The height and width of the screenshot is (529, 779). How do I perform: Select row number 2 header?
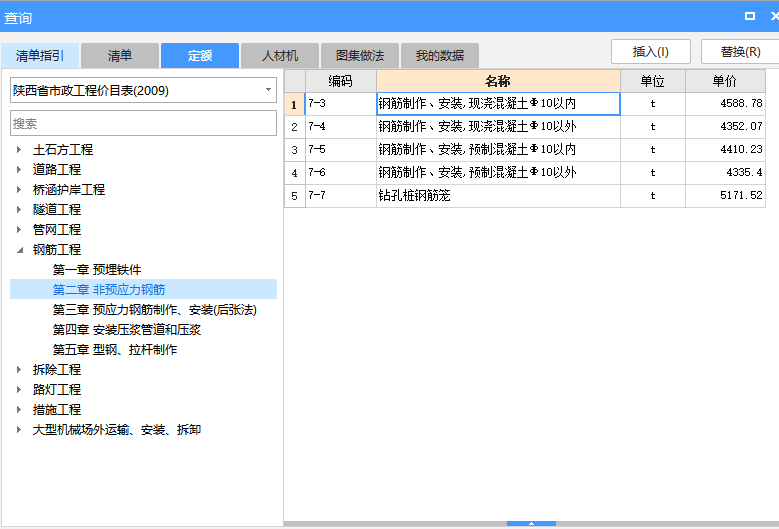(x=295, y=127)
